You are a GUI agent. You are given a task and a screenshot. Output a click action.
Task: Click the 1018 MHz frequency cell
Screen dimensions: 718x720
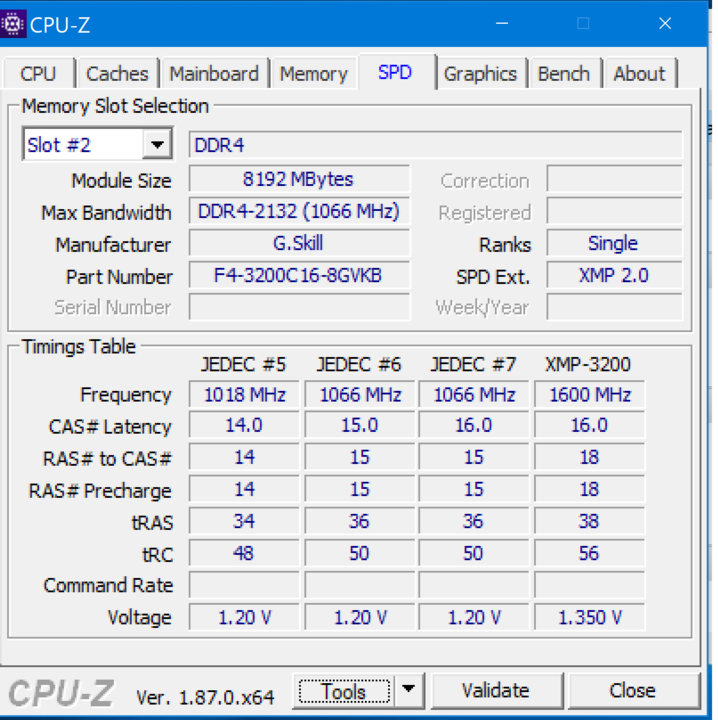[x=244, y=394]
